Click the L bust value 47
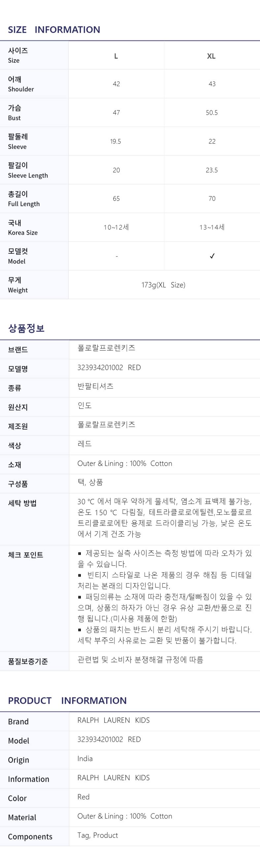Image resolution: width=260 pixels, height=868 pixels. coord(116,112)
